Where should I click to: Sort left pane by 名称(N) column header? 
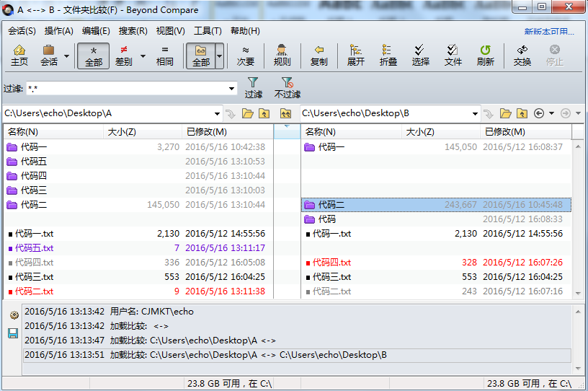click(53, 132)
